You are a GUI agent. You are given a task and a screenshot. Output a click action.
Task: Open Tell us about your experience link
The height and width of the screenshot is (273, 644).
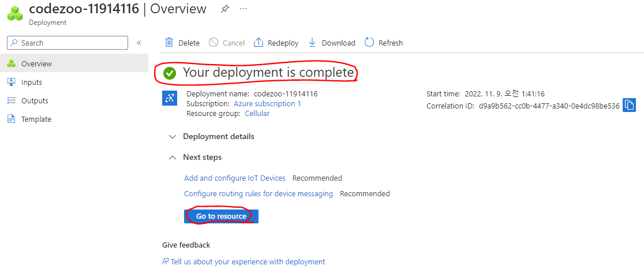click(248, 261)
